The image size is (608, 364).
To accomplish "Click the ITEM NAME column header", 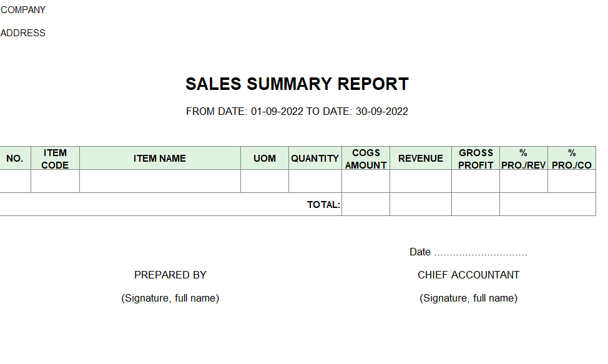I will point(160,158).
